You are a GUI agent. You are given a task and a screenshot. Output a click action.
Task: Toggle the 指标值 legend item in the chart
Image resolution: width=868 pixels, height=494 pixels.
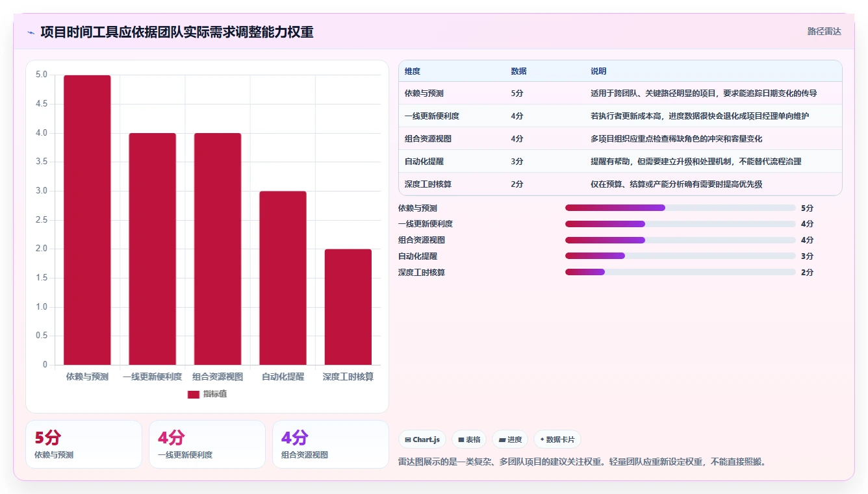coord(207,394)
